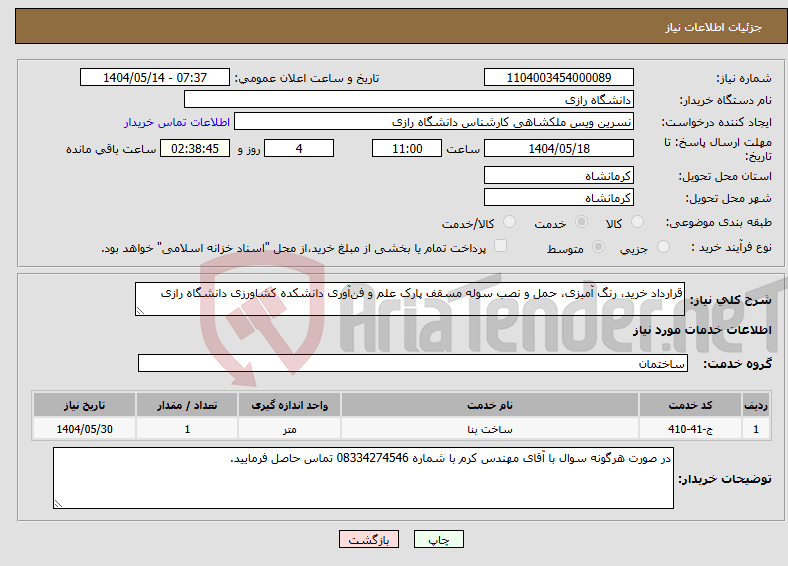The image size is (788, 566).
Task: Click the deadline date field 1404/05/18
Action: [559, 148]
